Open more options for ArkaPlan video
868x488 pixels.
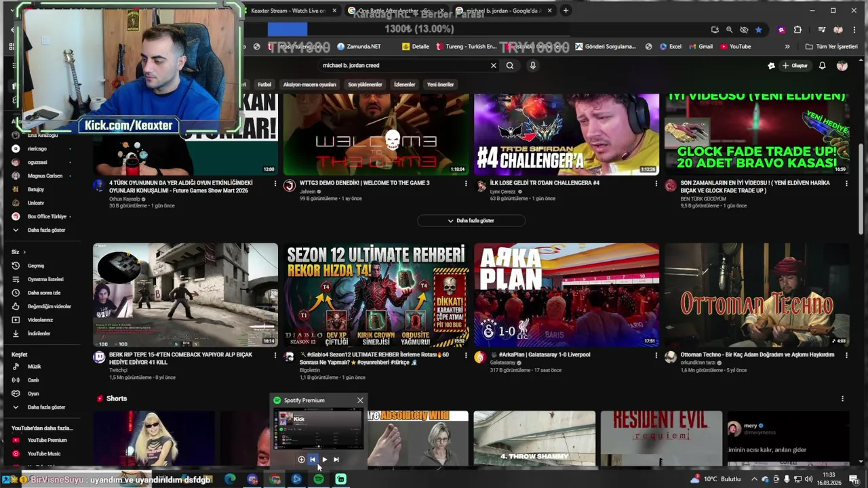pos(656,355)
